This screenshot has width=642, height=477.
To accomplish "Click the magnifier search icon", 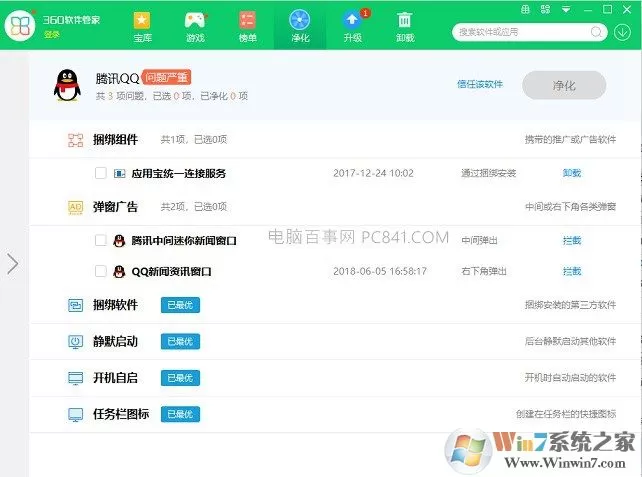I will click(597, 32).
